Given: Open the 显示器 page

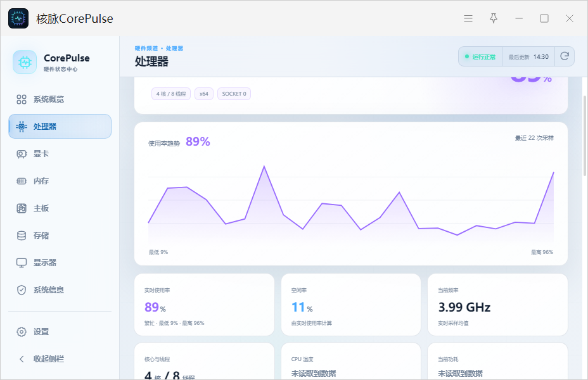Looking at the screenshot, I should (x=60, y=263).
